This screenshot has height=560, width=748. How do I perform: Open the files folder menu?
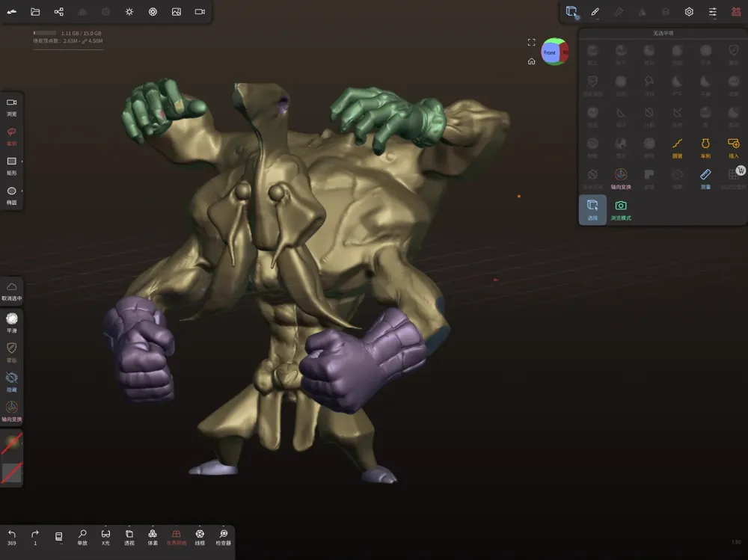coord(35,11)
